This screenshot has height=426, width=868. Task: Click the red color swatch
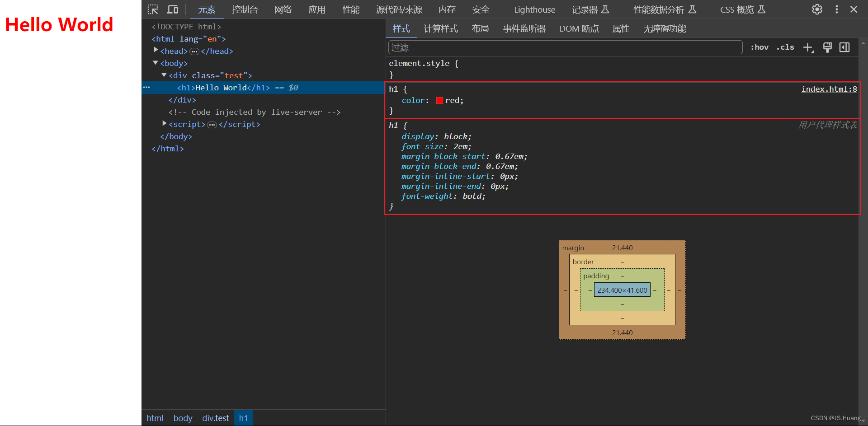tap(439, 100)
